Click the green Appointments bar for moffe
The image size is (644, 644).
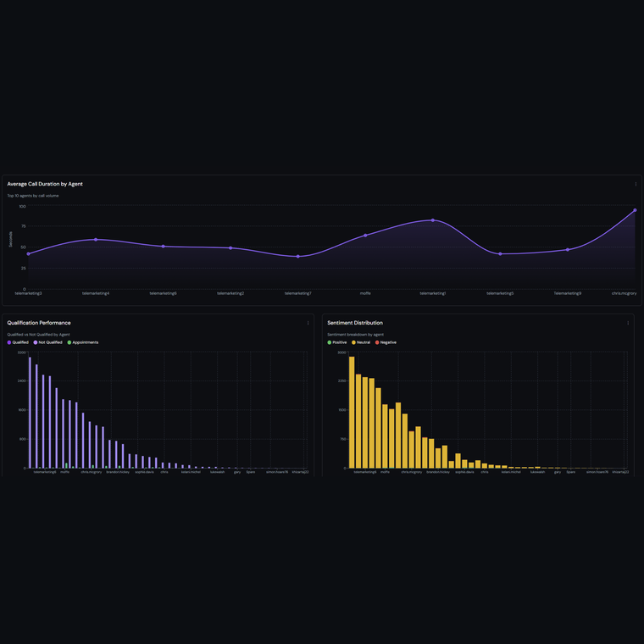click(66, 465)
